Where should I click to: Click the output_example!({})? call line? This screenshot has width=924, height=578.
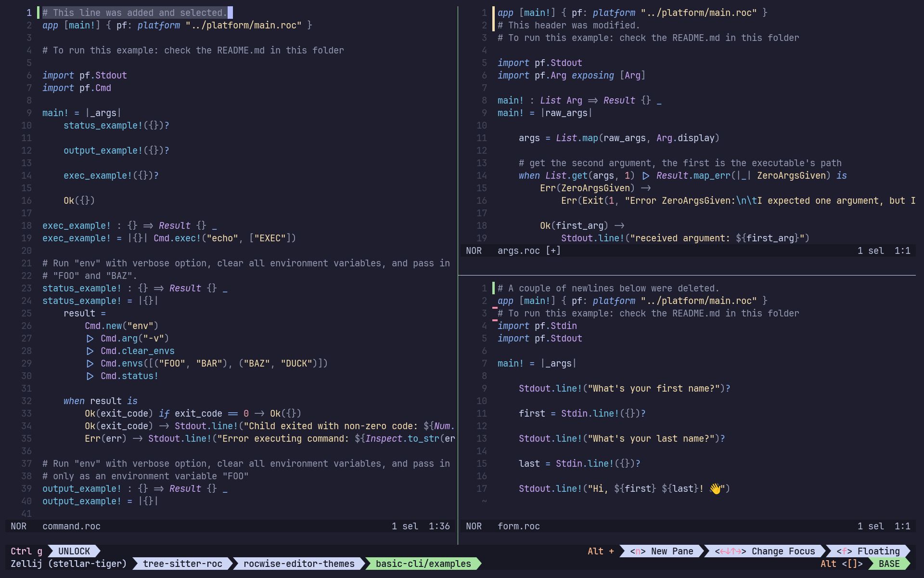[x=116, y=150]
